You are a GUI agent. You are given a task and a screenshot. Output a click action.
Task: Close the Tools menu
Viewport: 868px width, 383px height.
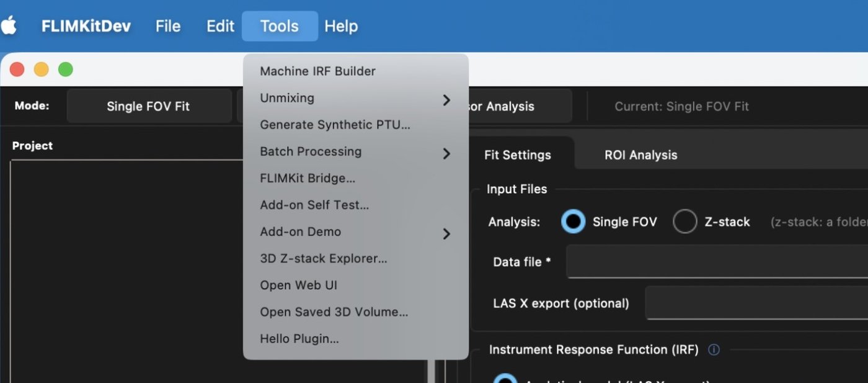pyautogui.click(x=280, y=26)
